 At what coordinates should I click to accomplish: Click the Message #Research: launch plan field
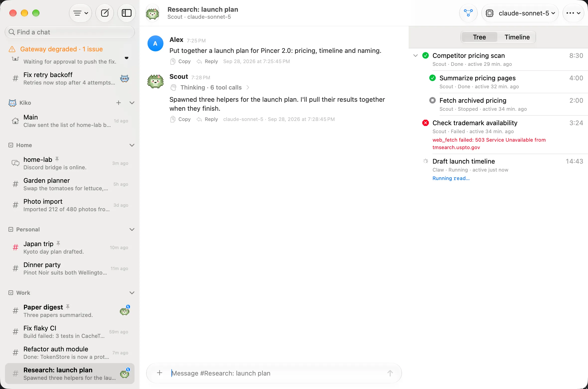click(x=274, y=373)
